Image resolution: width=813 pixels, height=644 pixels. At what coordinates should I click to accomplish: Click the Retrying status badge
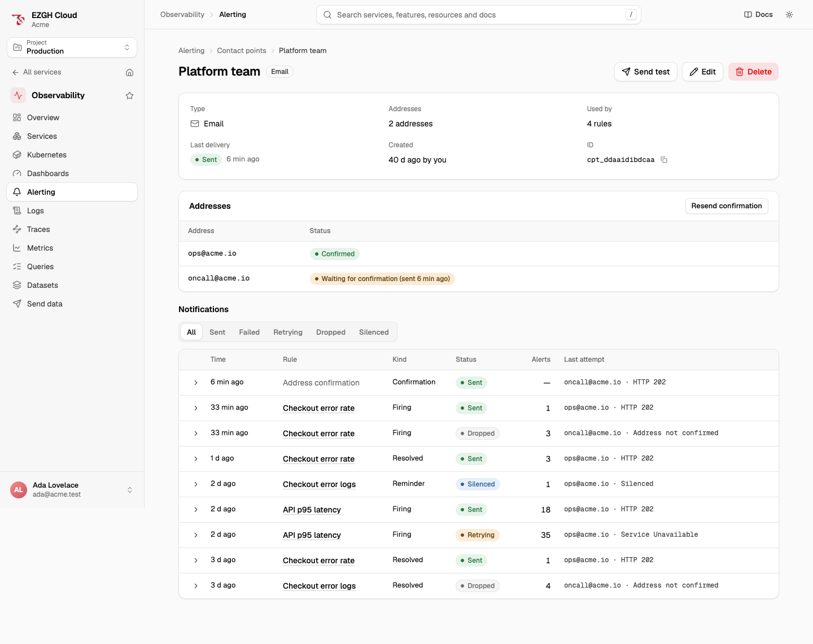click(x=478, y=535)
